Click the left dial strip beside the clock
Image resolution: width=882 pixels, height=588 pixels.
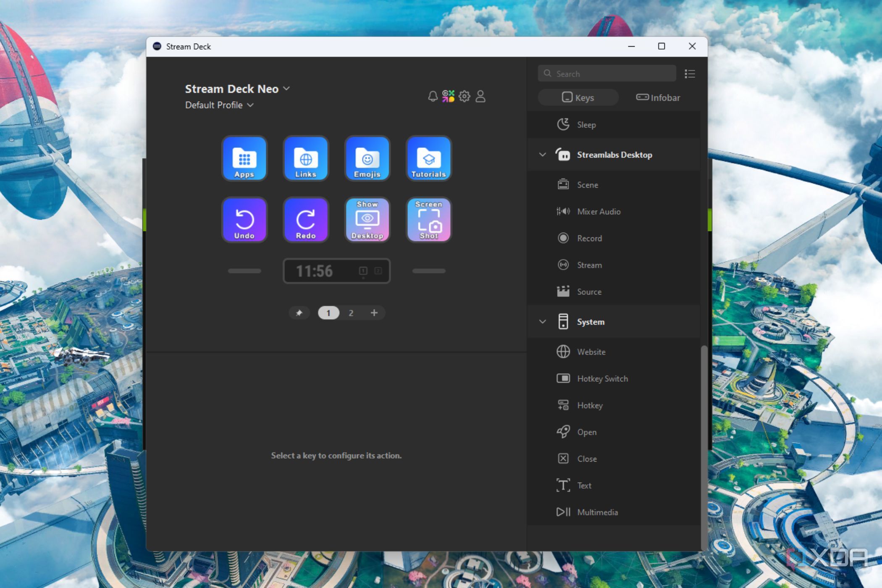click(x=244, y=271)
